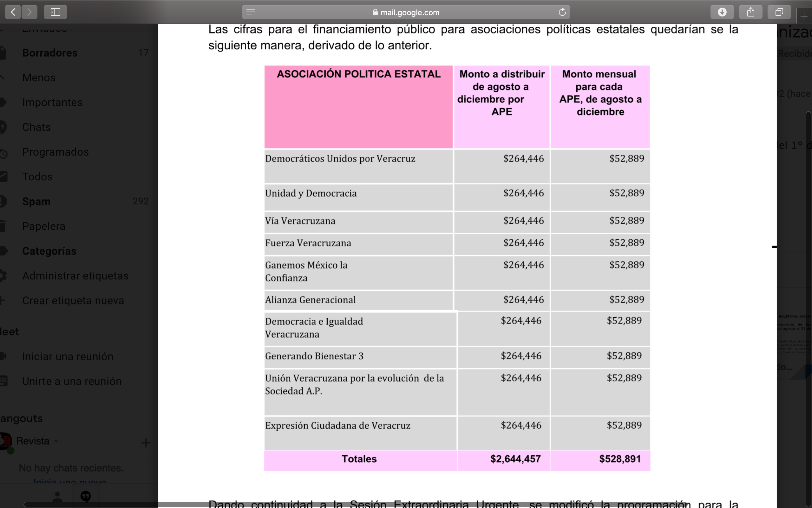Open Administrar etiquetas settings
The image size is (812, 508).
pos(75,276)
